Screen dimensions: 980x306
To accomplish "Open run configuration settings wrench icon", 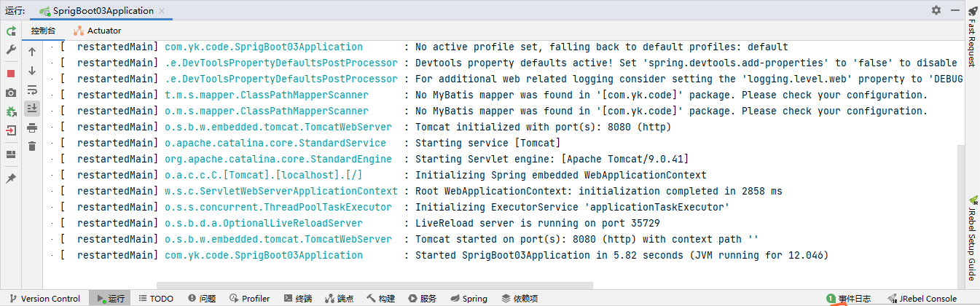I will pos(11,50).
